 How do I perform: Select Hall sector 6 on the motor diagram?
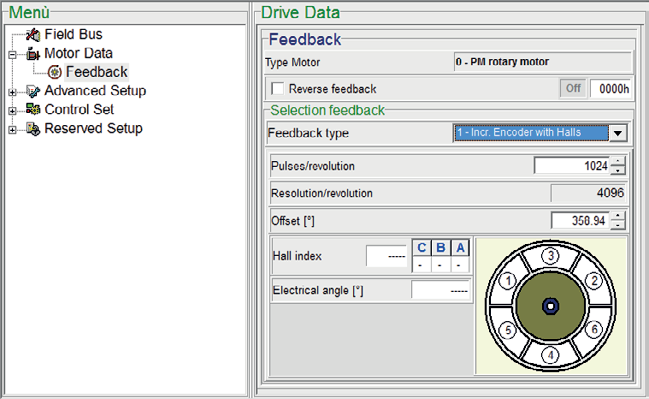594,330
